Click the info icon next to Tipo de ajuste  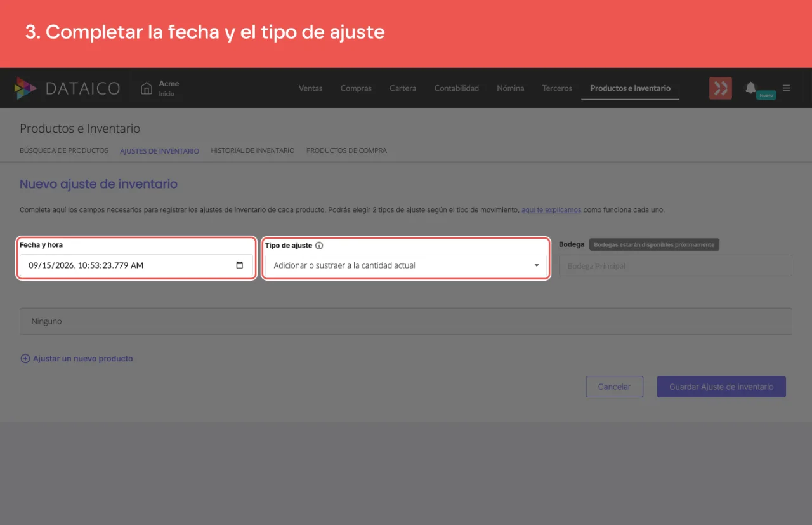coord(319,246)
